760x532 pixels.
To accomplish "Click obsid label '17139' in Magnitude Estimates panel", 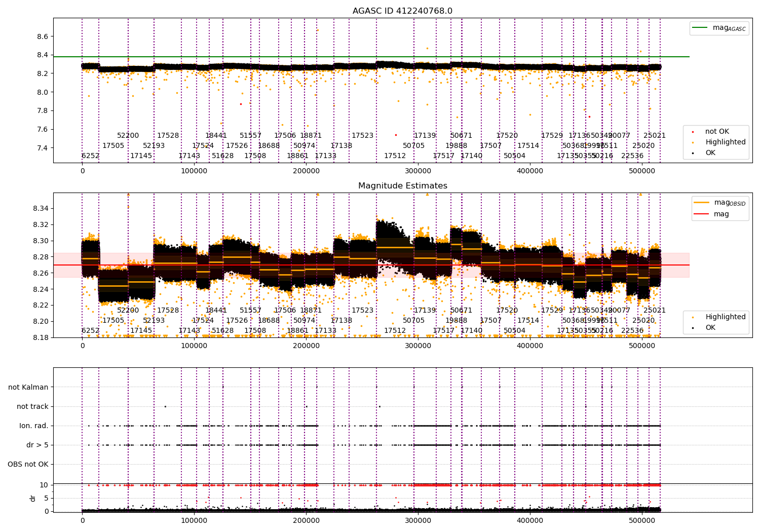I will (x=425, y=310).
